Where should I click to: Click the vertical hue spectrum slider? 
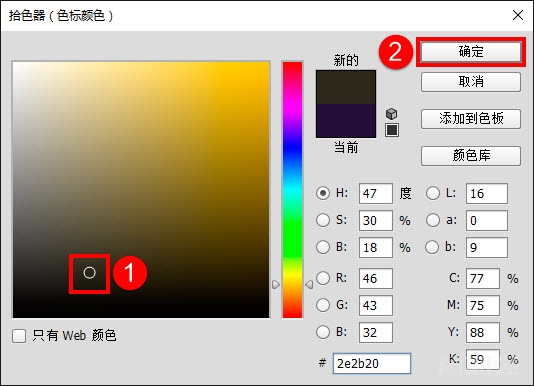(292, 190)
